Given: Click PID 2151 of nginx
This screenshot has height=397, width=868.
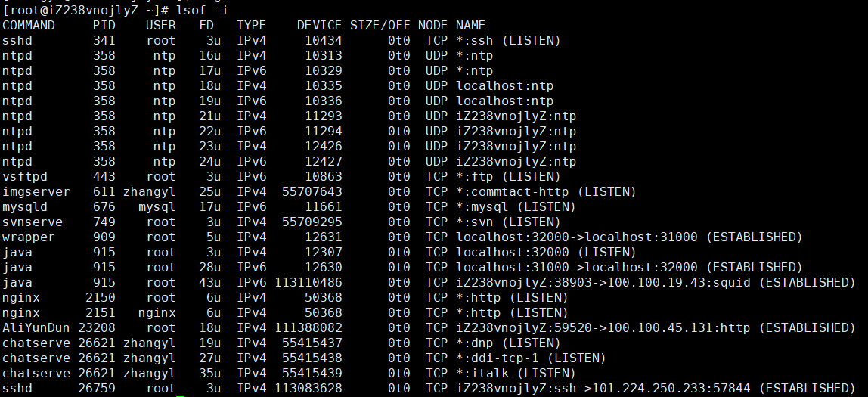Looking at the screenshot, I should pos(101,313).
